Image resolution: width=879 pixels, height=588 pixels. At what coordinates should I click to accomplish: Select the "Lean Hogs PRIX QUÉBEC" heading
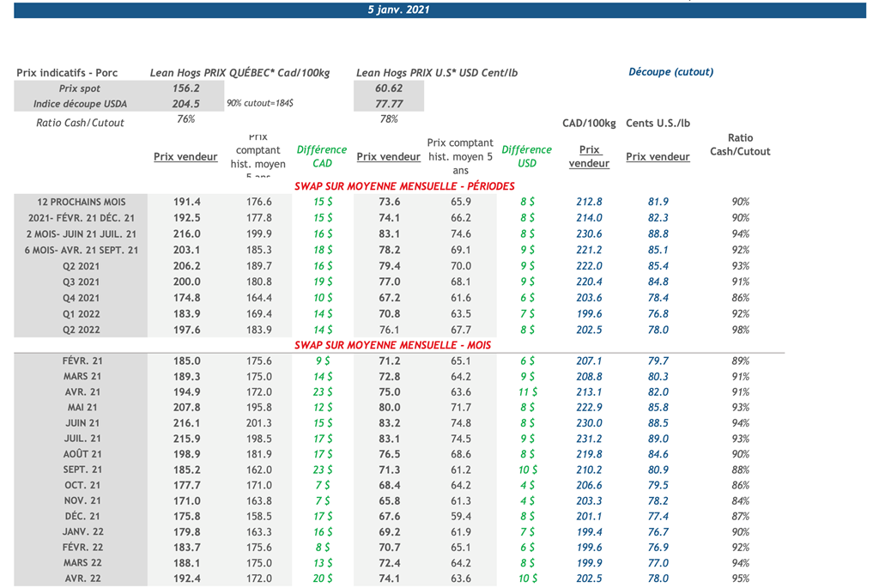click(x=239, y=73)
